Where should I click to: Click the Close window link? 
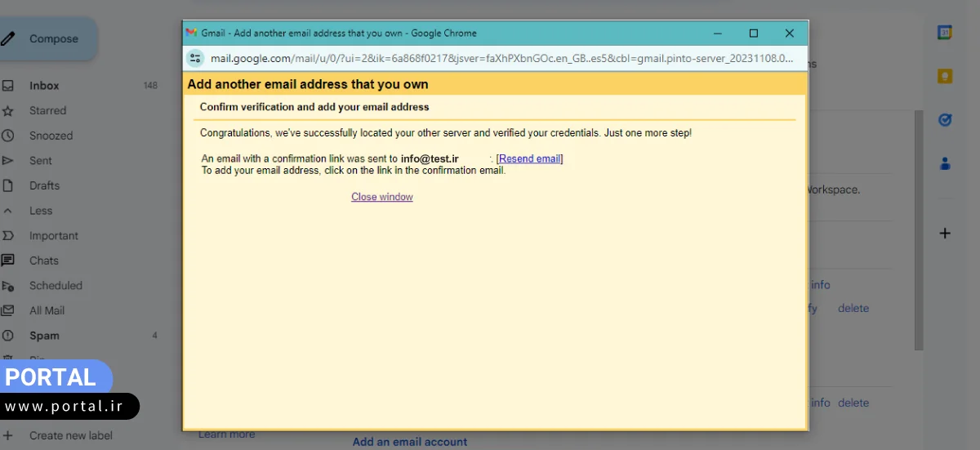381,197
